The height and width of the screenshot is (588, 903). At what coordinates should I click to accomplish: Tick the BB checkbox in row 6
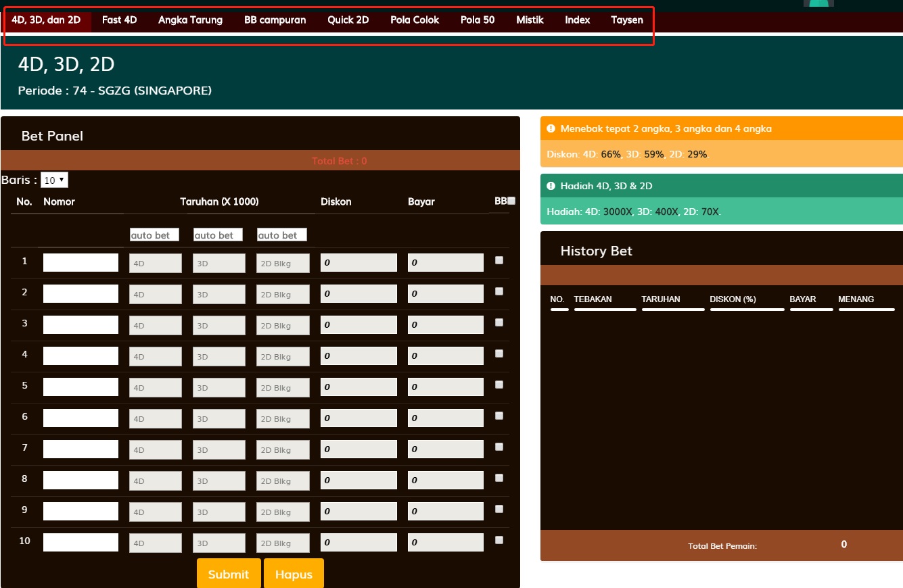[499, 416]
